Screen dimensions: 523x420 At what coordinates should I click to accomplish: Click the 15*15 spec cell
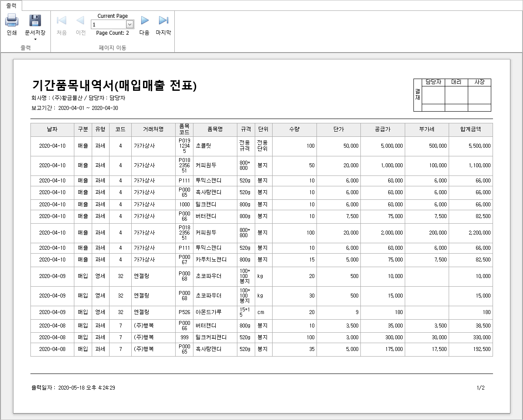tap(246, 312)
